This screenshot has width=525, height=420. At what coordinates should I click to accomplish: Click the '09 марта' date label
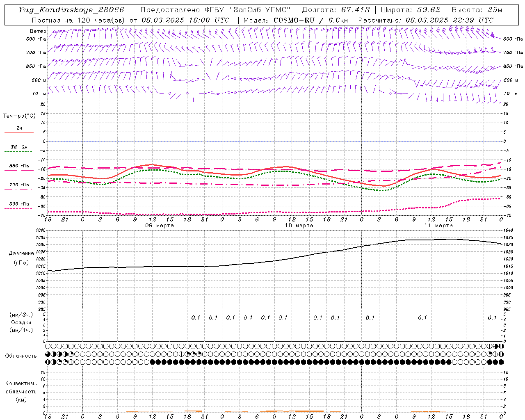(x=160, y=226)
